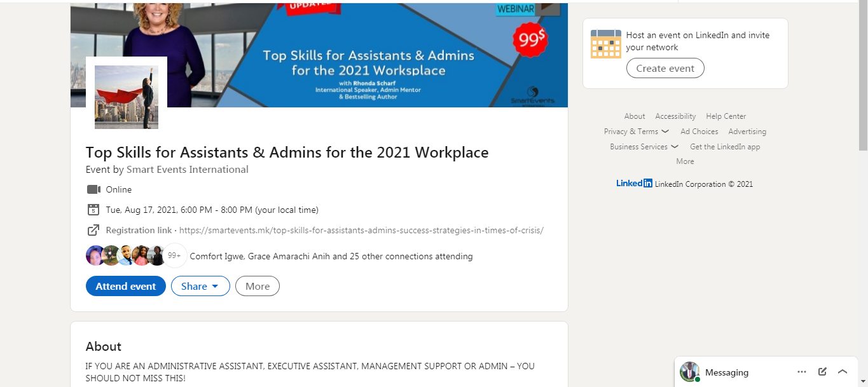Click the external registration link icon
This screenshot has width=868, height=387.
click(x=93, y=230)
